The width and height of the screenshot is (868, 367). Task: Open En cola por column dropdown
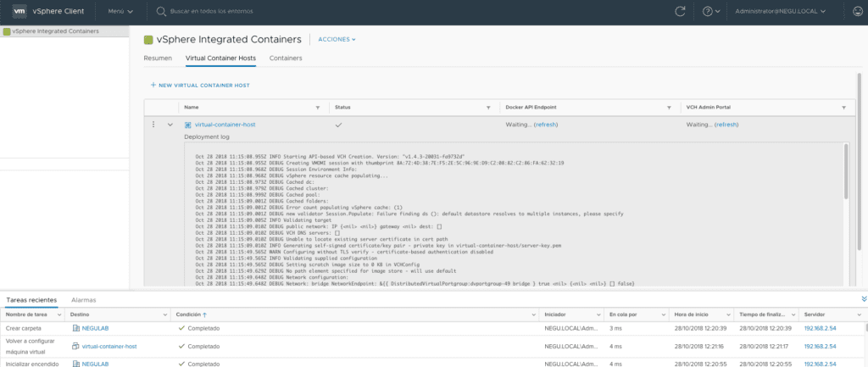[662, 314]
